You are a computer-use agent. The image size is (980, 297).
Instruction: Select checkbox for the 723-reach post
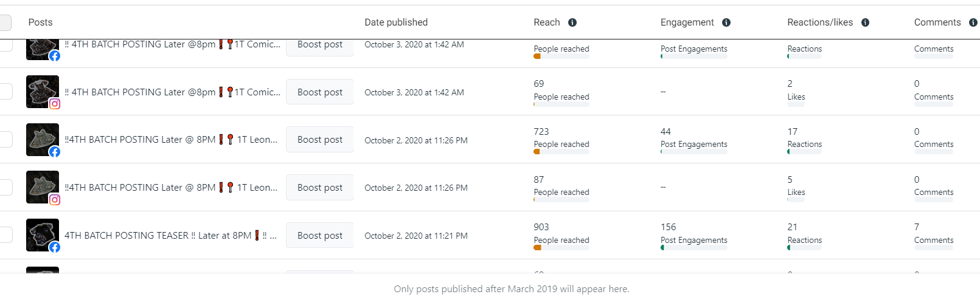tap(5, 140)
